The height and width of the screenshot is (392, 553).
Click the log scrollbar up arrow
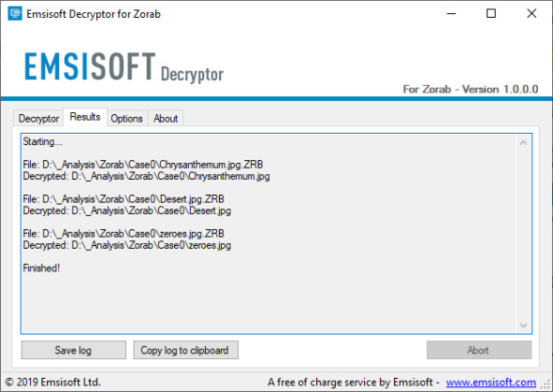523,143
